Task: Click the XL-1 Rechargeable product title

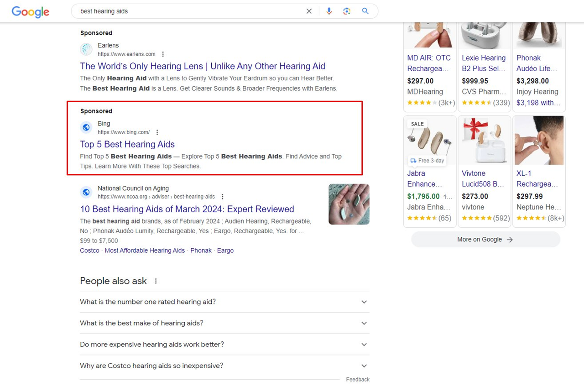Action: pyautogui.click(x=537, y=179)
